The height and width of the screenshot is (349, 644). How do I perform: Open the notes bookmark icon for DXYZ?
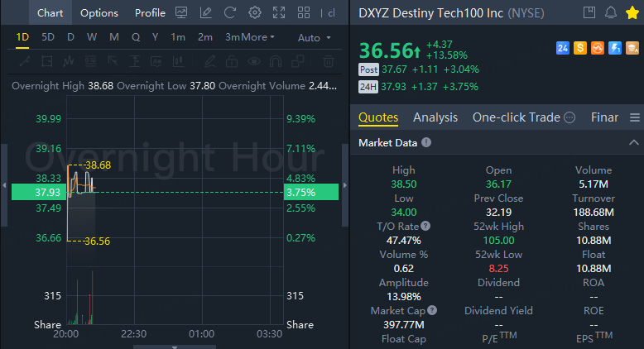tap(589, 12)
